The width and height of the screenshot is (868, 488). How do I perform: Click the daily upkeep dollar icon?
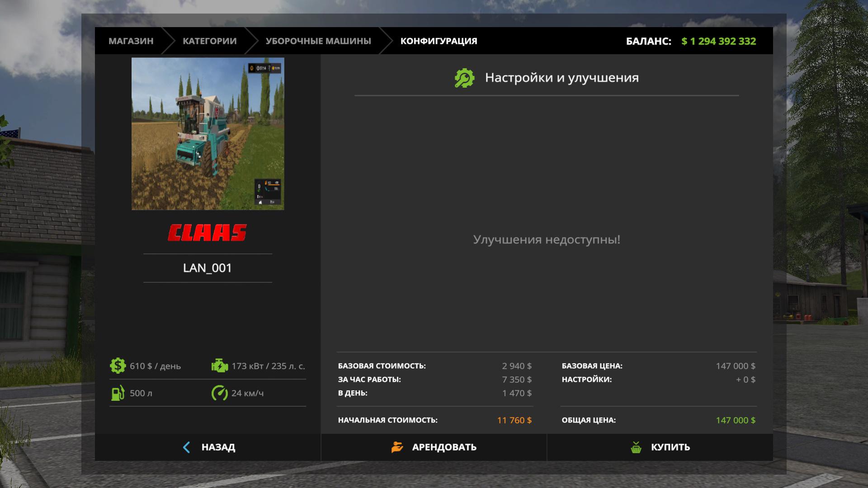coord(118,366)
